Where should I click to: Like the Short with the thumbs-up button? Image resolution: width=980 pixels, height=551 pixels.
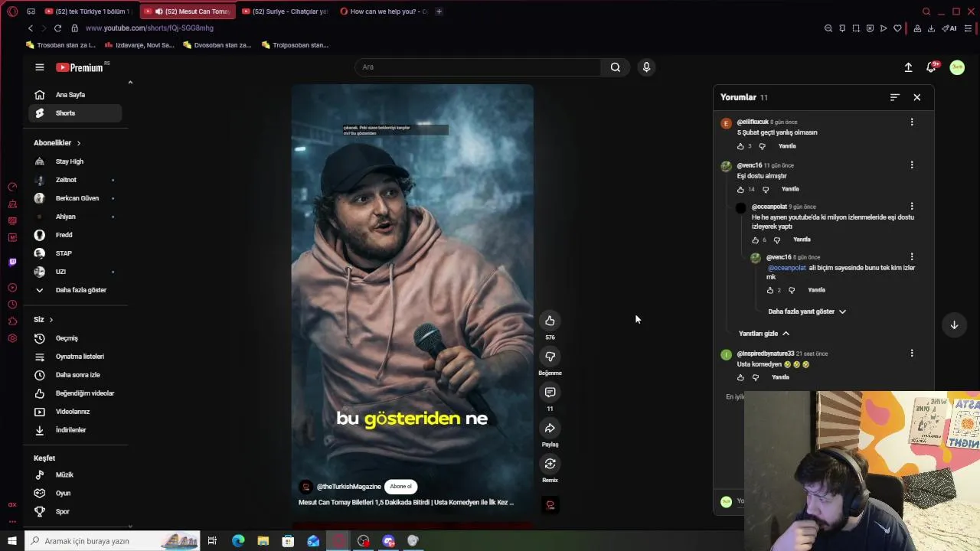click(x=550, y=321)
